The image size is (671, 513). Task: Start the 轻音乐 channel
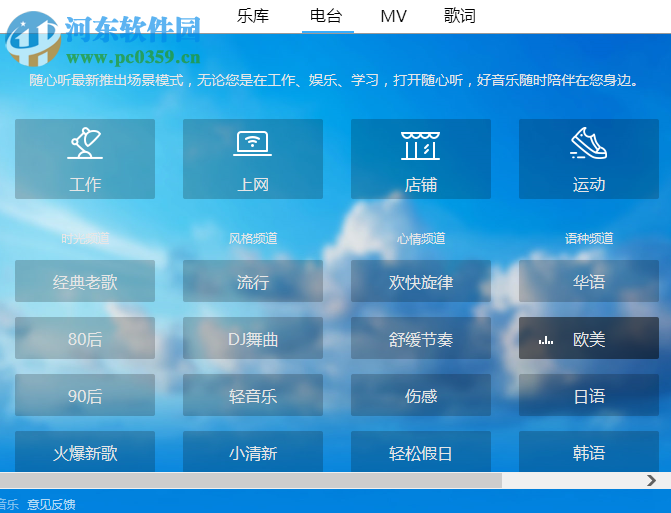coord(253,395)
